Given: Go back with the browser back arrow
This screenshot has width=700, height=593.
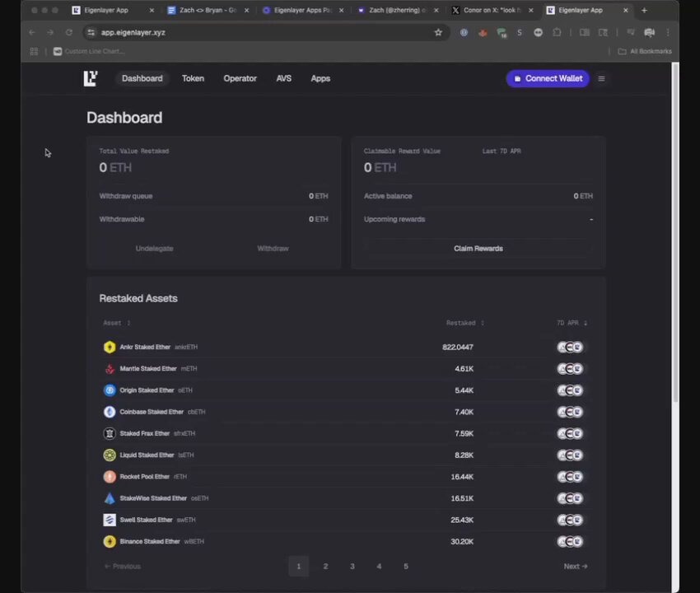Looking at the screenshot, I should pyautogui.click(x=31, y=32).
